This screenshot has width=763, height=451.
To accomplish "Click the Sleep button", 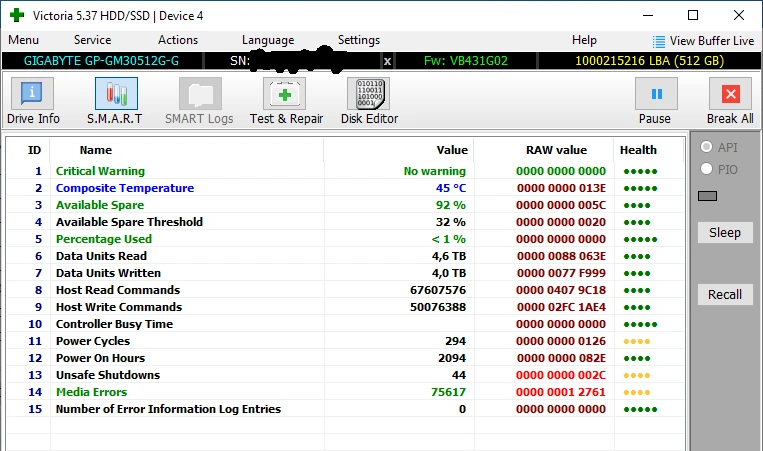I will [x=725, y=233].
